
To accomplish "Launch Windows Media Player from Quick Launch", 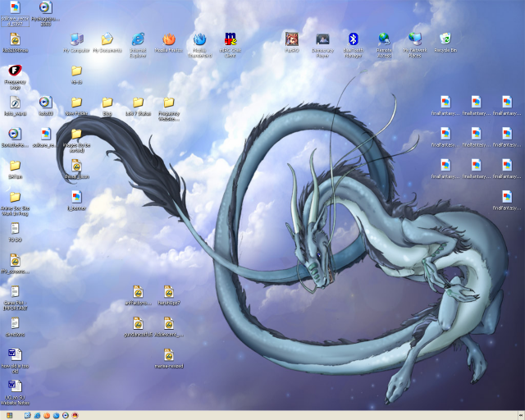I will point(66,416).
